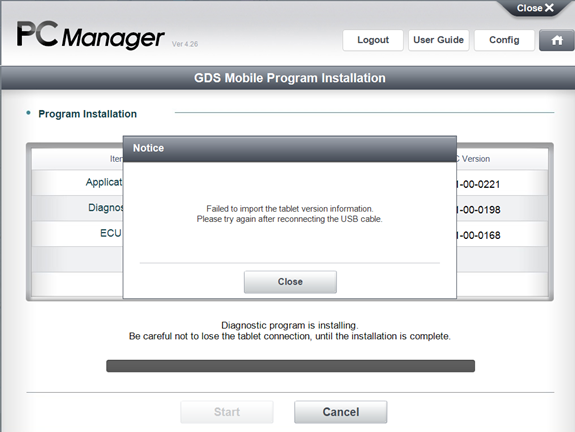Click the PC Manager logo
Viewport: 575px width, 432px height.
(x=90, y=34)
